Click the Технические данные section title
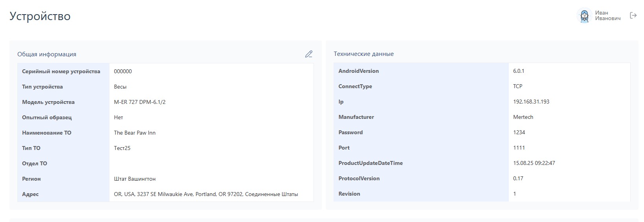 click(364, 54)
